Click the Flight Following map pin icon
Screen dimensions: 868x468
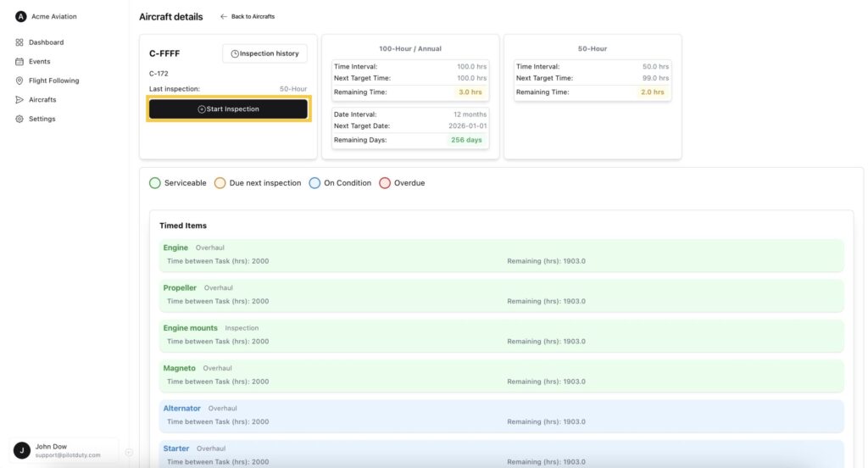pos(19,81)
